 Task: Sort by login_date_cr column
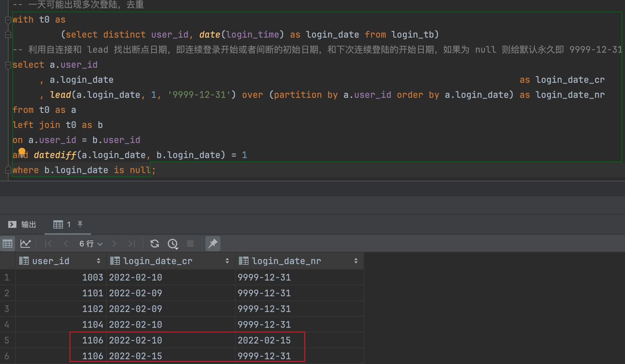(227, 261)
